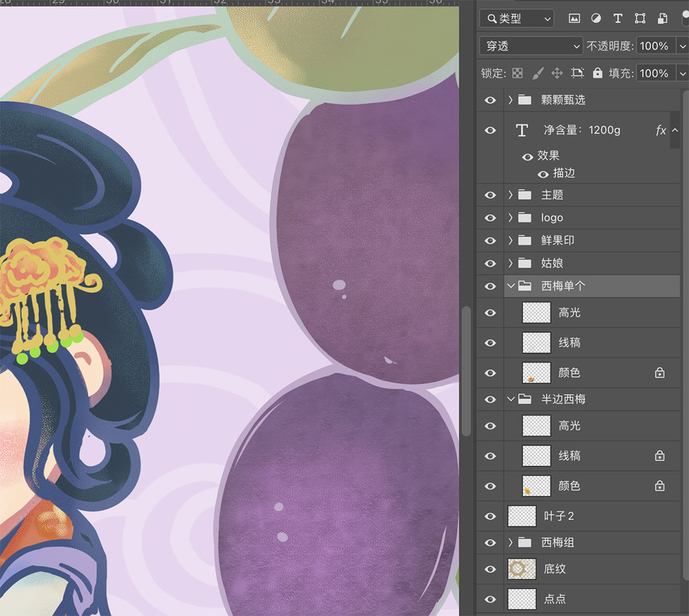Hide the 底纹 layer
This screenshot has width=689, height=616.
pos(491,569)
